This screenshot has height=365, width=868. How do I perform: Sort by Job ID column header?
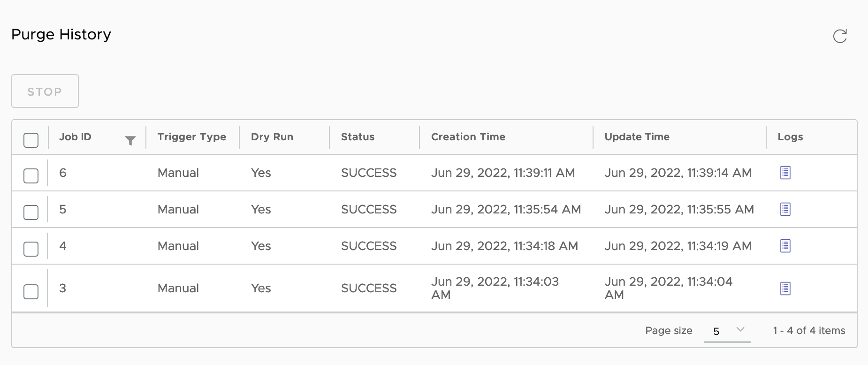tap(75, 137)
